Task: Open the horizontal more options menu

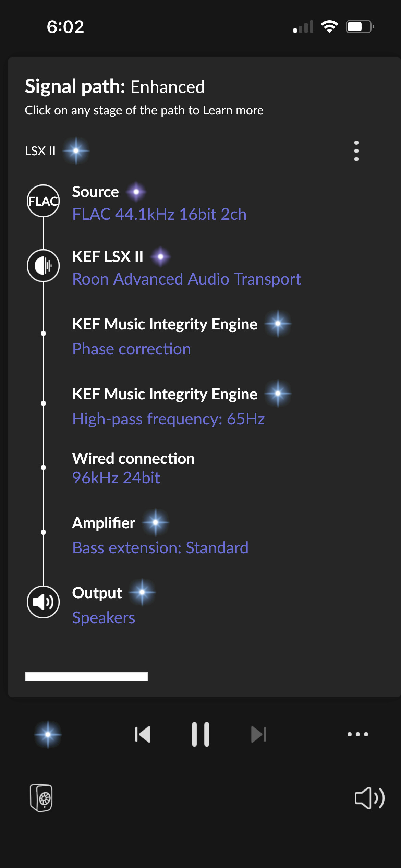Action: tap(358, 734)
